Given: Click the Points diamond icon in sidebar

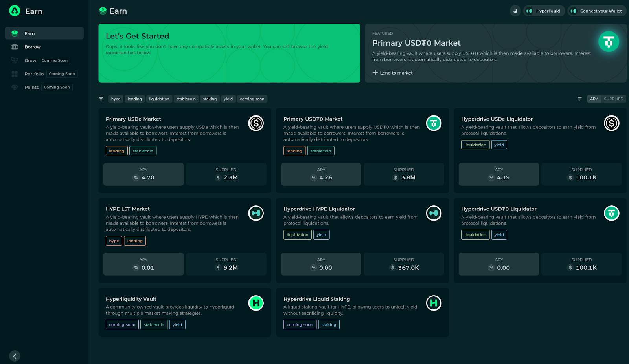Looking at the screenshot, I should pyautogui.click(x=15, y=87).
